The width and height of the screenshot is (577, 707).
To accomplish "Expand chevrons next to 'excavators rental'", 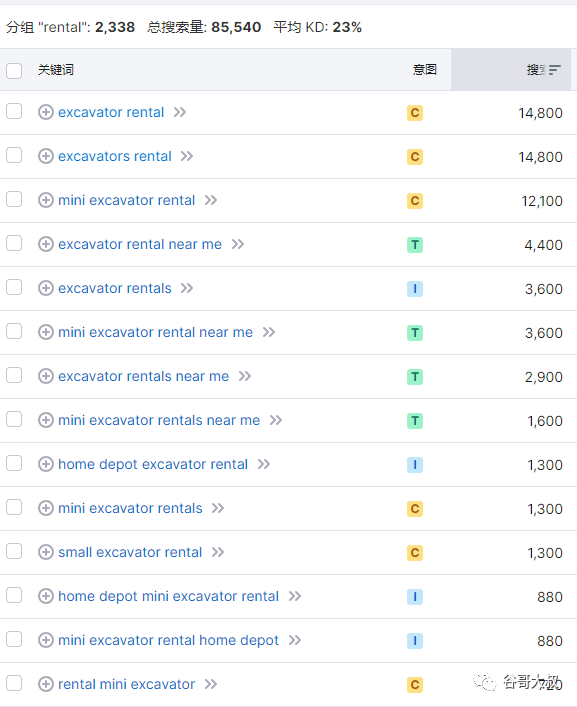I will [x=187, y=156].
